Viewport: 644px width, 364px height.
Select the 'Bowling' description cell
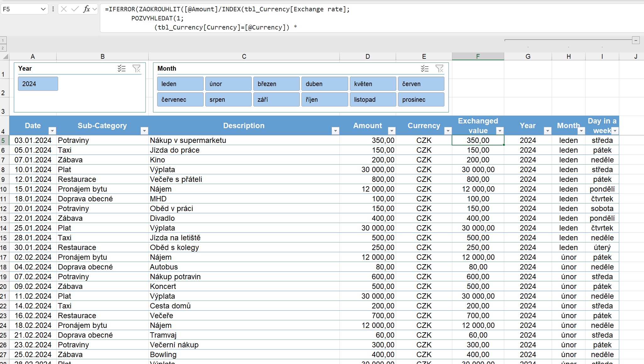(x=244, y=355)
